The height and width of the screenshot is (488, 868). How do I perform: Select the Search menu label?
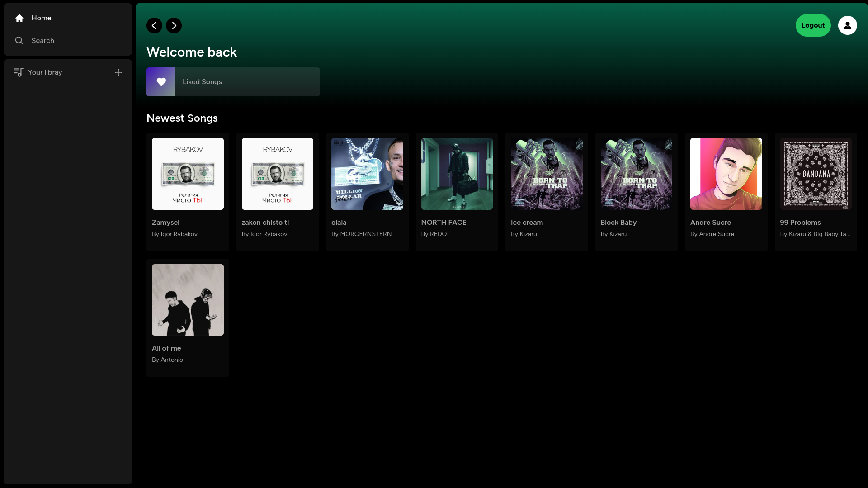(43, 41)
